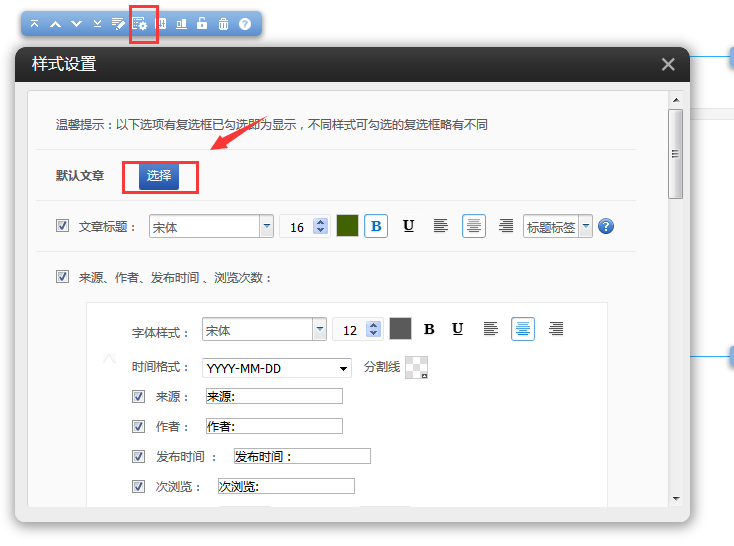
Task: Click the move-to-top arrow icon in toolbar
Action: [x=35, y=23]
